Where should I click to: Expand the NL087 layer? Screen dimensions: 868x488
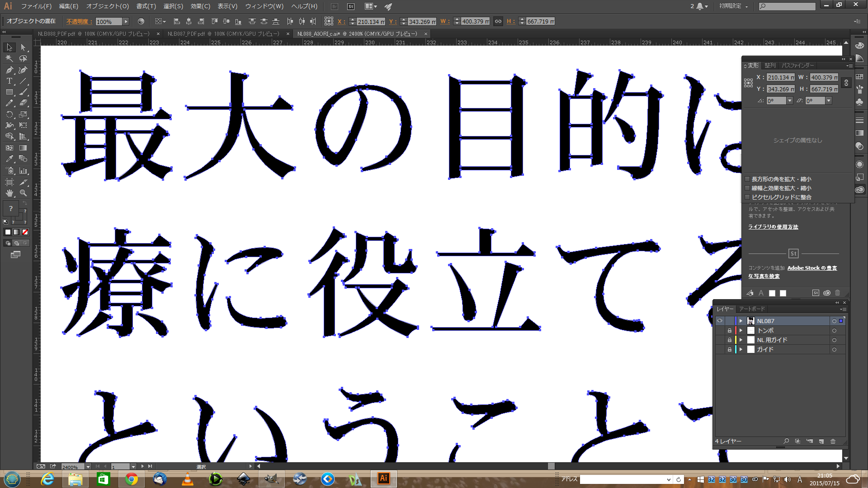741,321
